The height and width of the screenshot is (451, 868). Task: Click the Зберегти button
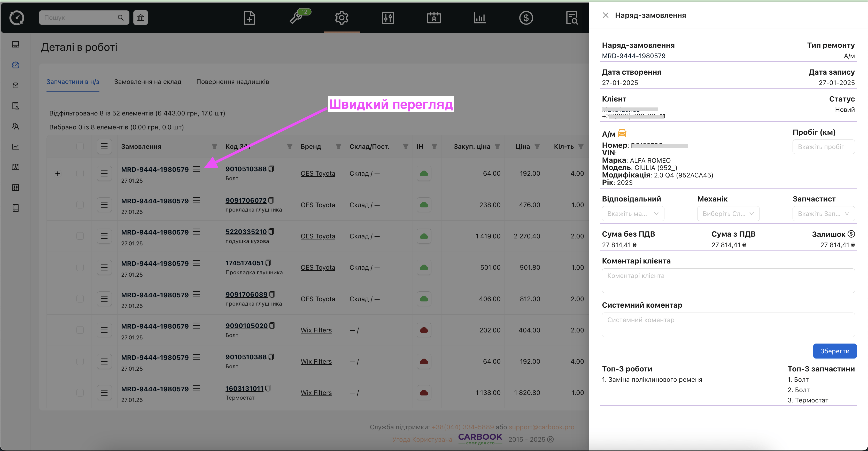coord(835,351)
